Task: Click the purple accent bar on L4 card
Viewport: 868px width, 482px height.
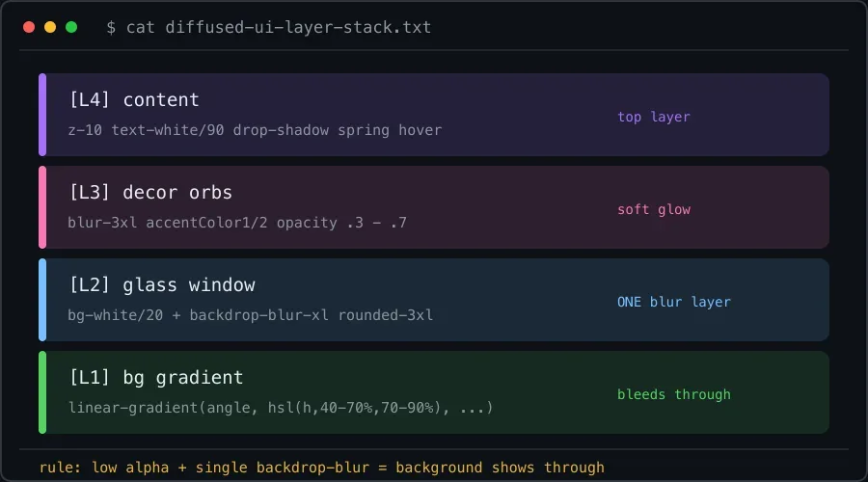Action: 42,115
